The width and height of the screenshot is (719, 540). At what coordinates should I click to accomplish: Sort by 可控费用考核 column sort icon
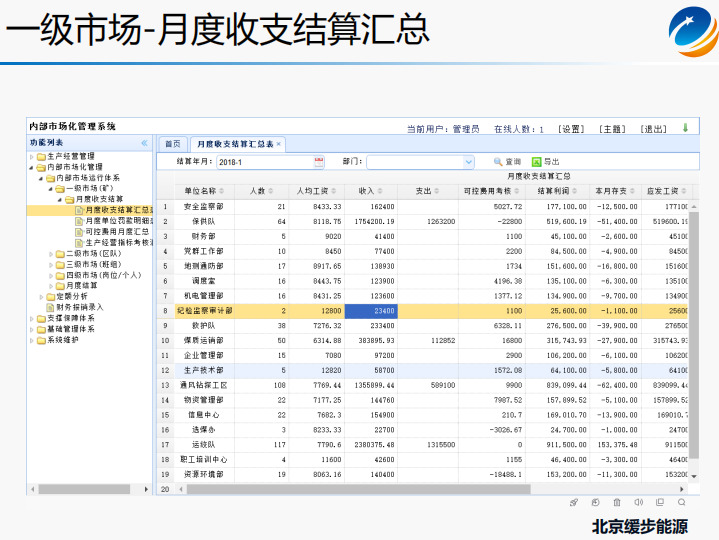click(x=517, y=191)
